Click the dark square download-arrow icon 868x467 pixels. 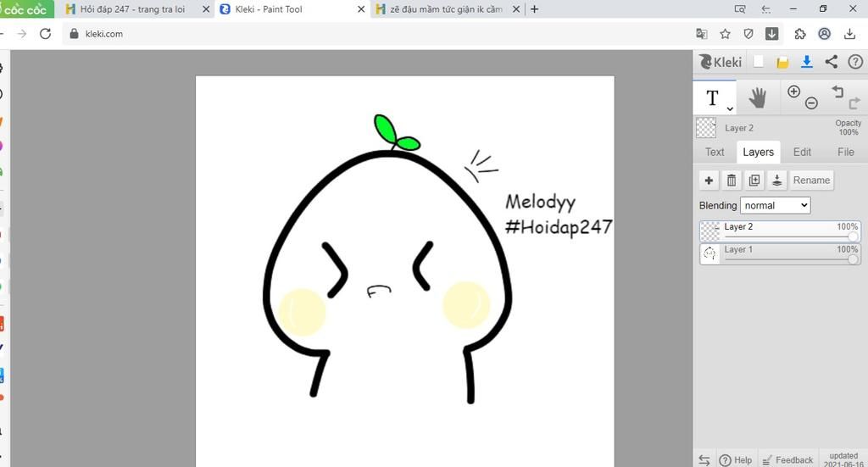click(771, 34)
